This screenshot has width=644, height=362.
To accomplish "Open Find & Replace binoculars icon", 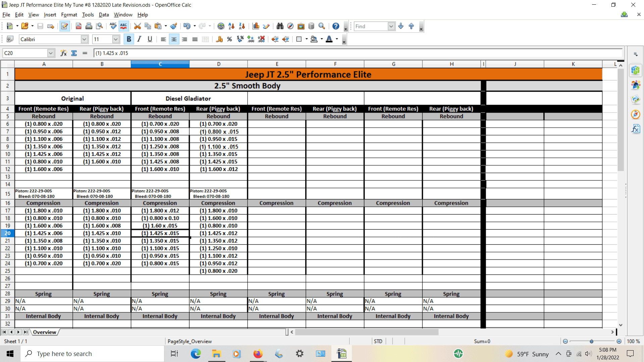I will tap(280, 26).
